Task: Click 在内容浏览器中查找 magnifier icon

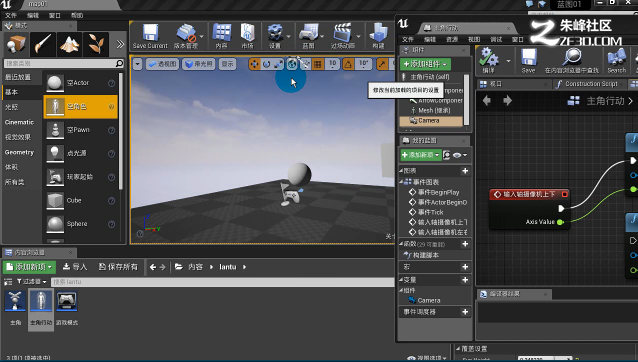Action: (572, 57)
